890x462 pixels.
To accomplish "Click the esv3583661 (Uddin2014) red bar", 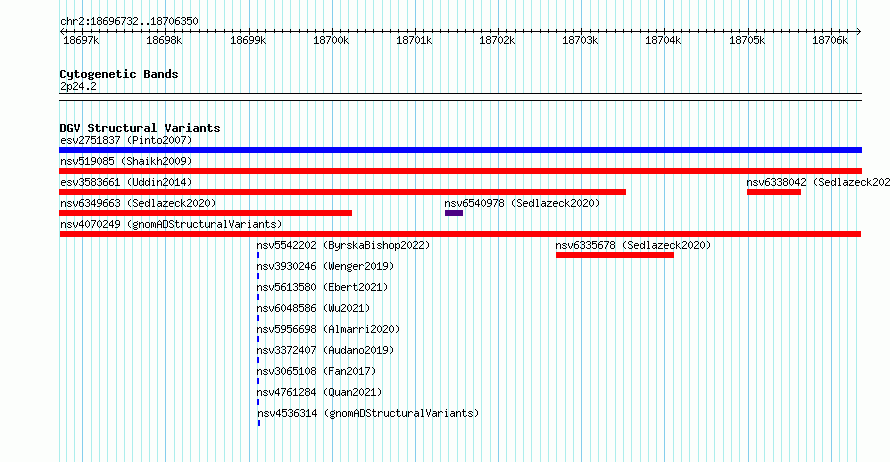I will [x=342, y=192].
